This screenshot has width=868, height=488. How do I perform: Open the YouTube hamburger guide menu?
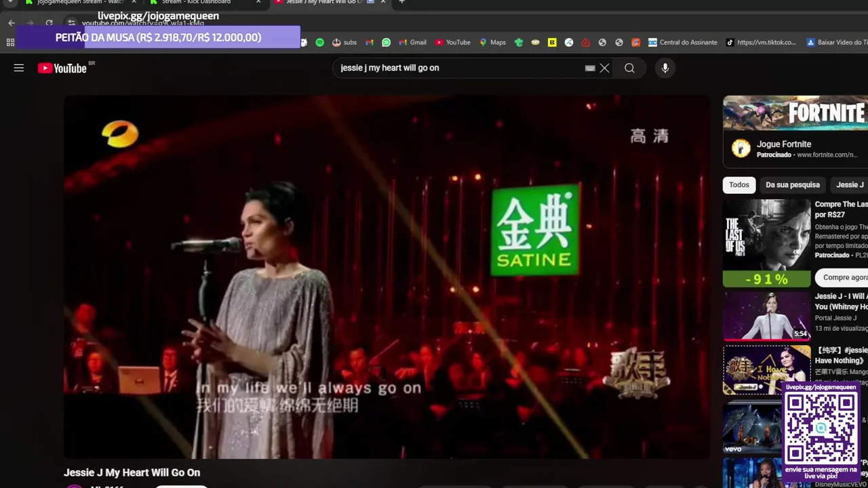19,68
